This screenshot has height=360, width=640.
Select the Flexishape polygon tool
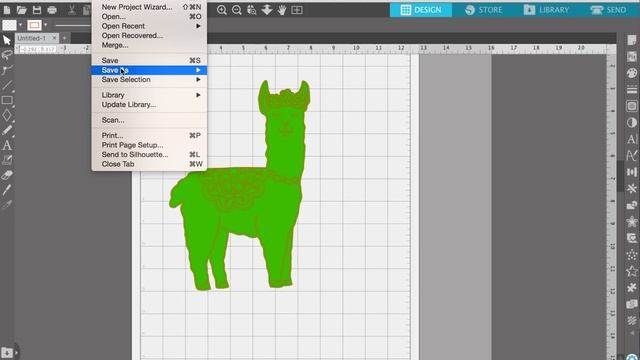(x=7, y=116)
